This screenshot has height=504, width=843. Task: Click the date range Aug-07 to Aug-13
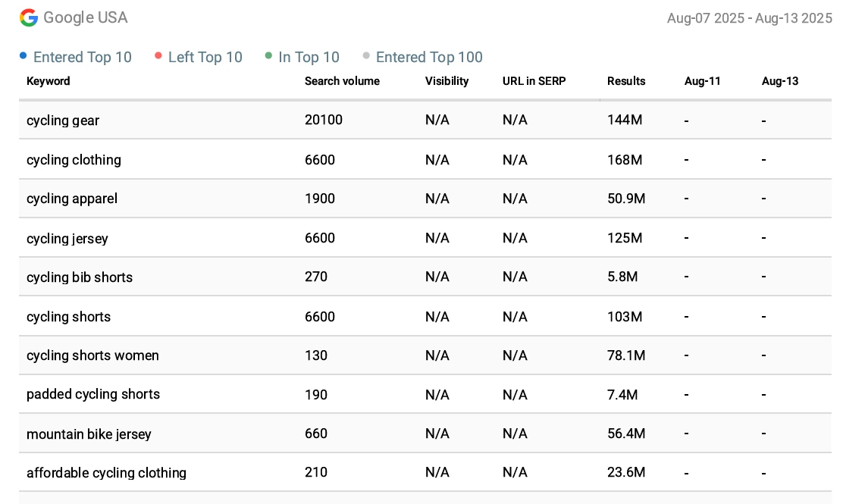tap(749, 18)
